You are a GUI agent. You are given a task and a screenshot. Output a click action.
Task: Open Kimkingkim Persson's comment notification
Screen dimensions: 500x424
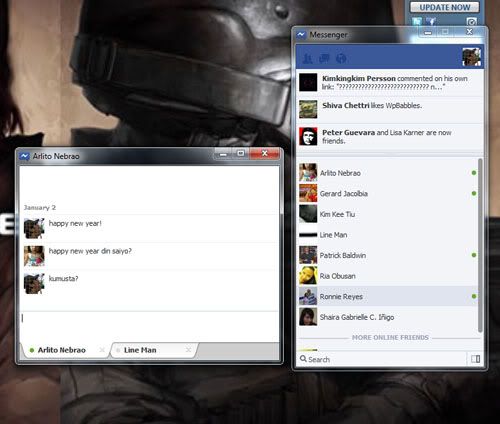tap(389, 83)
